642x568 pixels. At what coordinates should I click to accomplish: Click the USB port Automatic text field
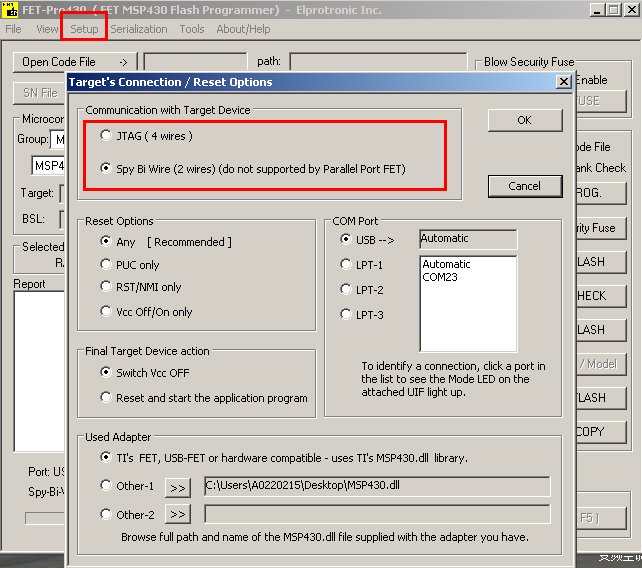coord(468,239)
